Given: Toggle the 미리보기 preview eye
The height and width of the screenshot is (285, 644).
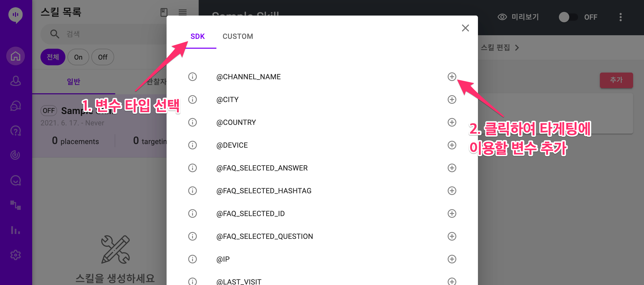Looking at the screenshot, I should [502, 17].
